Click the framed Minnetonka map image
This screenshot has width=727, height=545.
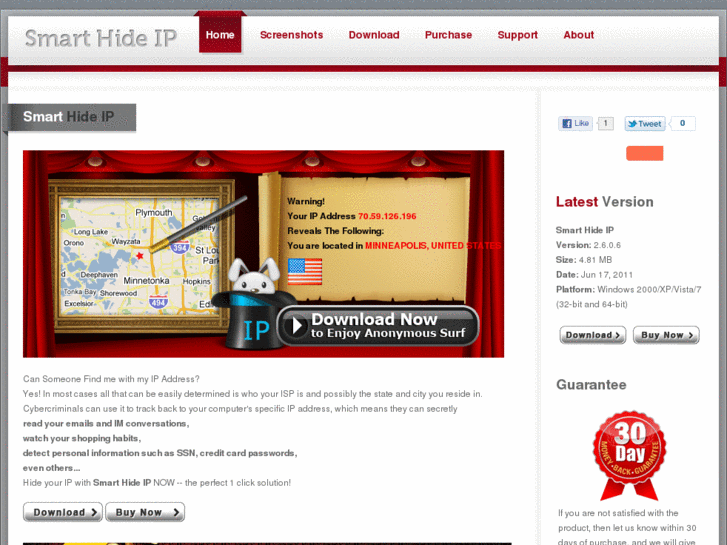pos(141,256)
